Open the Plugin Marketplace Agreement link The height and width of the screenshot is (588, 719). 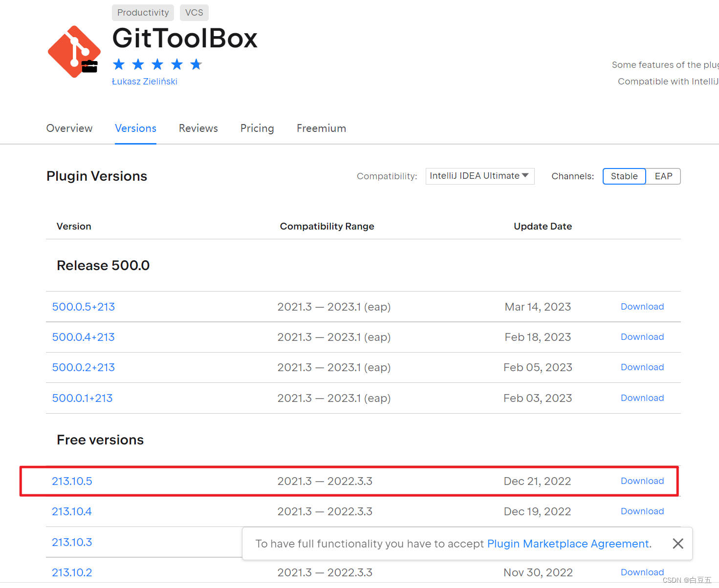click(x=568, y=544)
